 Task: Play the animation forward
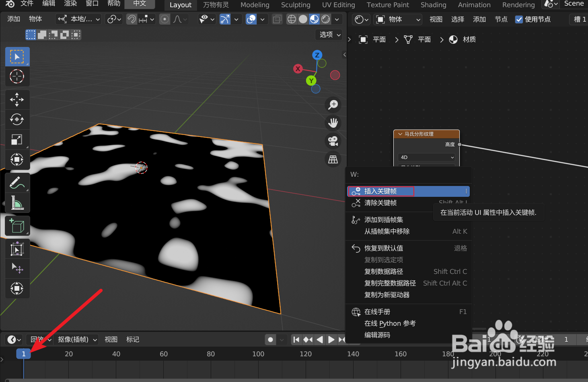(331, 340)
